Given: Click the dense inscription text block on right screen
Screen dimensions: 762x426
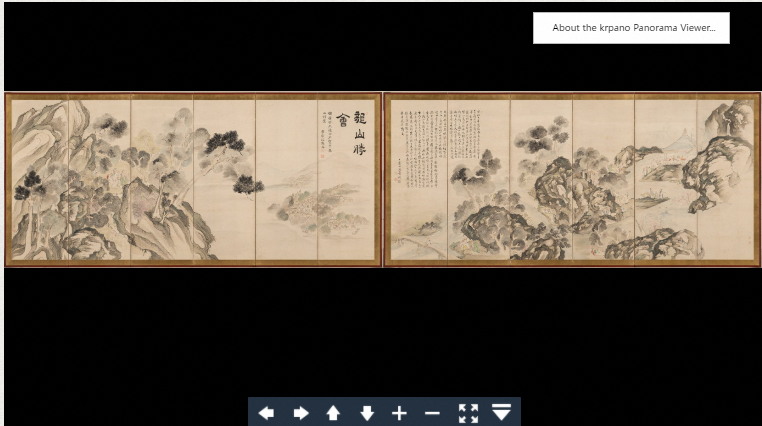Looking at the screenshot, I should coord(440,148).
